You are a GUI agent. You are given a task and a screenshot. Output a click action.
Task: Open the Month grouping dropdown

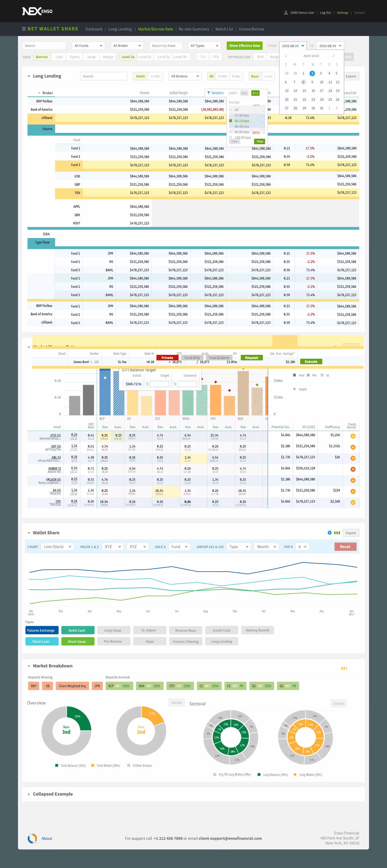point(266,547)
